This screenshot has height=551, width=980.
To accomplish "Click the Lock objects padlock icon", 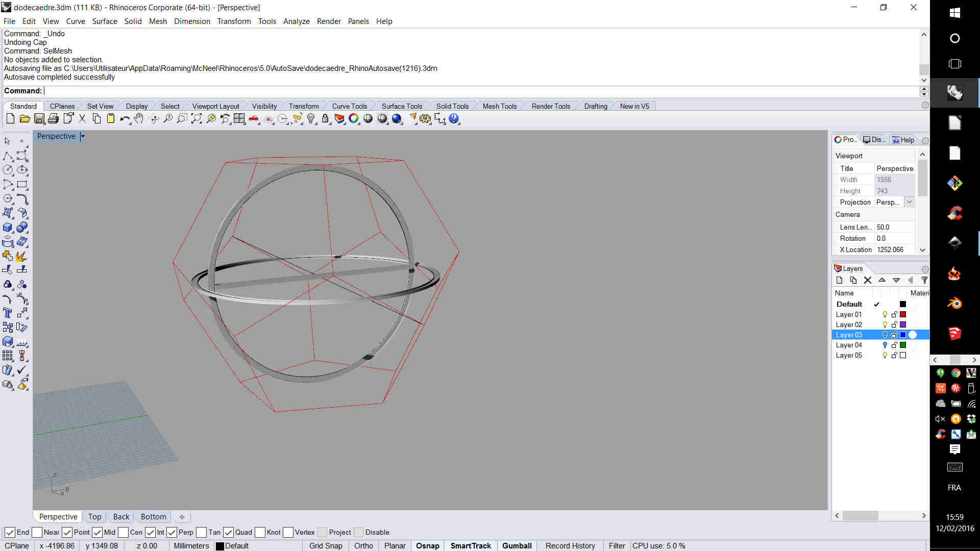I will (x=325, y=119).
